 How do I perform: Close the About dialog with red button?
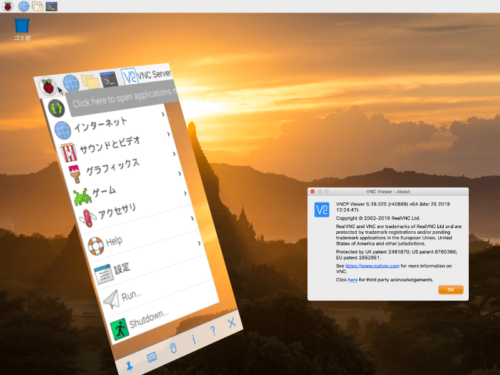(x=313, y=191)
